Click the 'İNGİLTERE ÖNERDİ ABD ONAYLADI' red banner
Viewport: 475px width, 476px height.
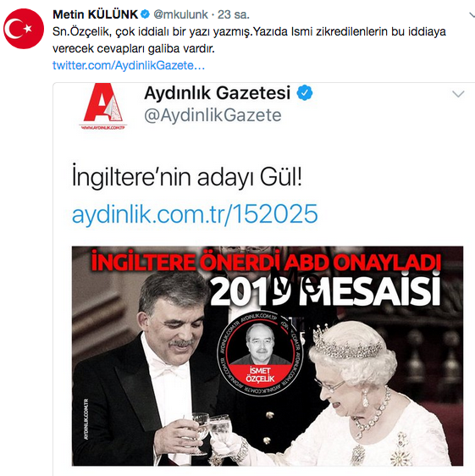click(x=266, y=261)
